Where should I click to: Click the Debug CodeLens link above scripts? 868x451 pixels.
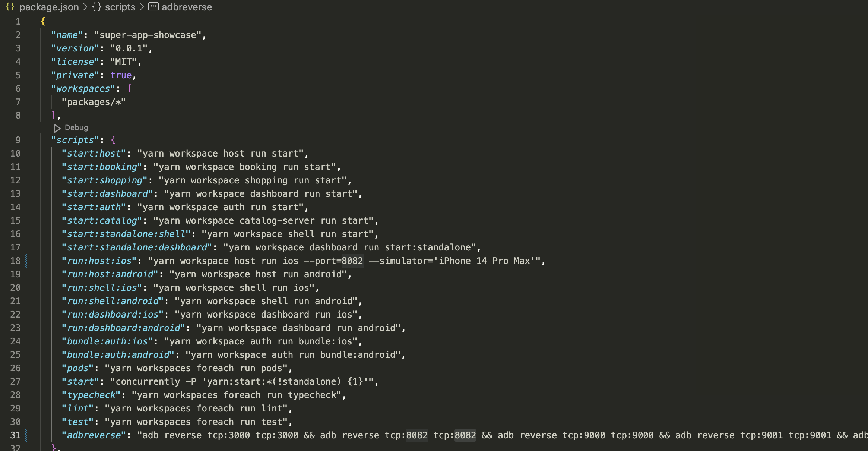76,127
